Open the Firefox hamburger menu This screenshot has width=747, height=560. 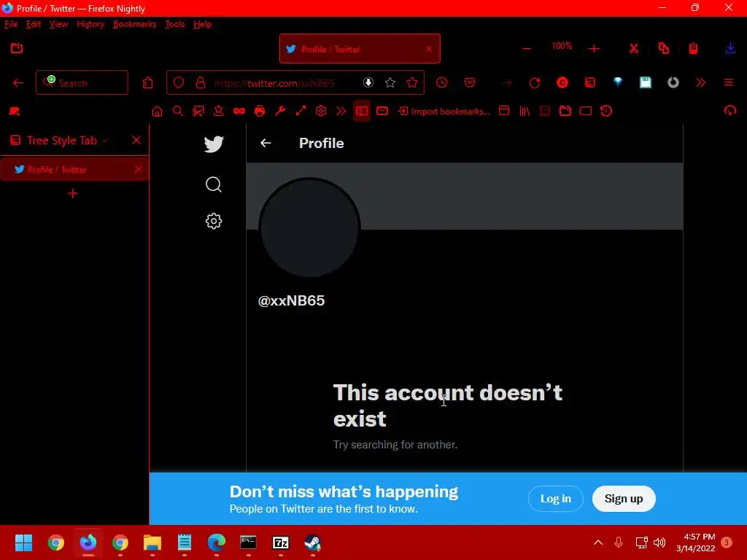point(729,83)
